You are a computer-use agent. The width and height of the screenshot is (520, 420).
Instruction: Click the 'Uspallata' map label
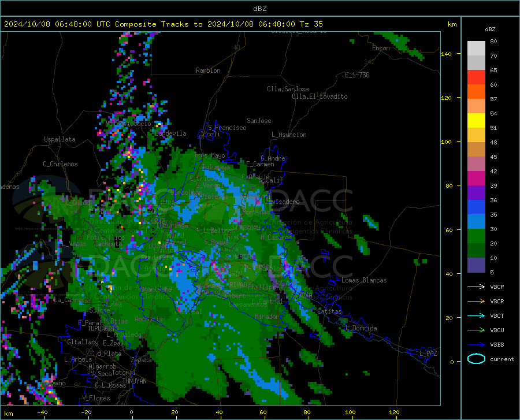coord(60,139)
